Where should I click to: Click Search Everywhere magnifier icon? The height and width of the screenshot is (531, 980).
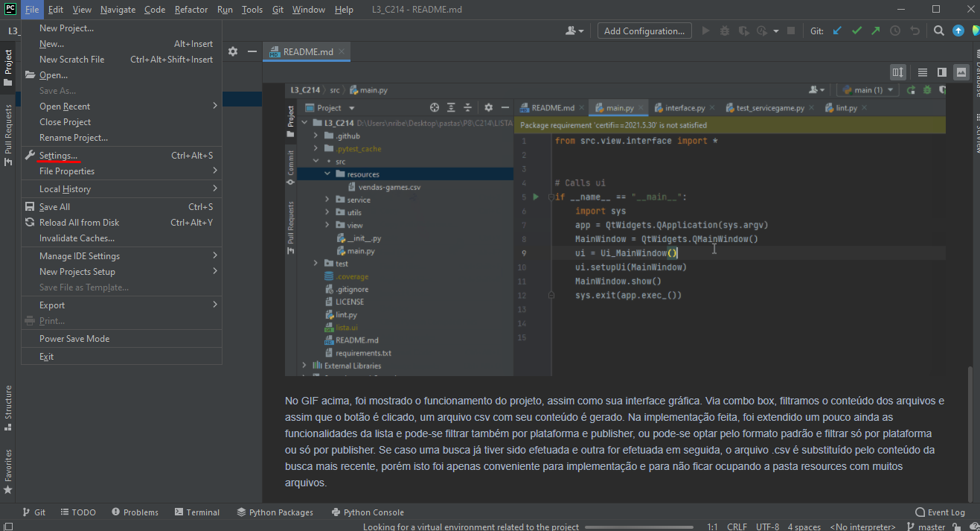939,31
